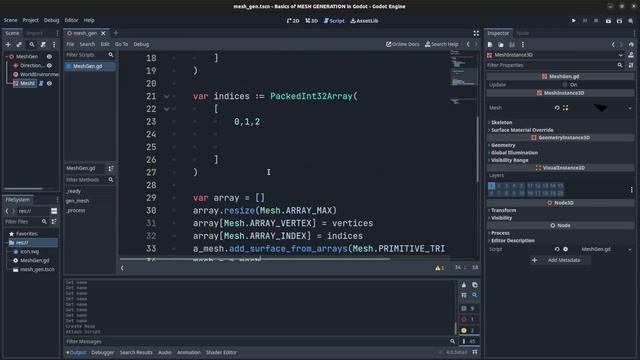The image size is (640, 360).
Task: Go to previous object in Inspector history
Action: pos(613,44)
